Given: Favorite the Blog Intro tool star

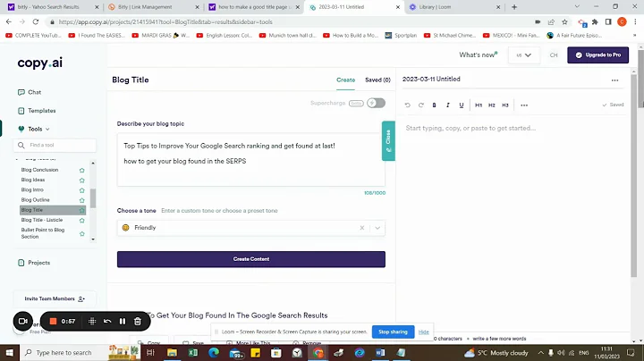Looking at the screenshot, I should (81, 190).
